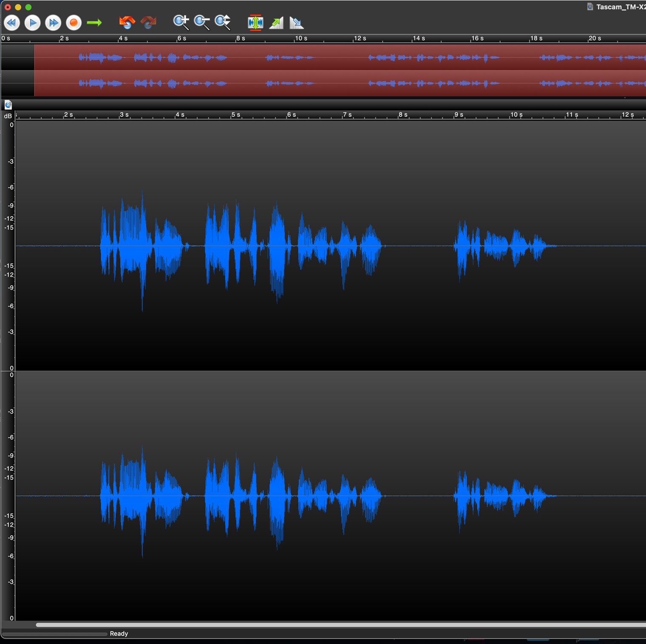646x644 pixels.
Task: Click the 'dB' label on the amplitude scale
Action: tap(8, 116)
